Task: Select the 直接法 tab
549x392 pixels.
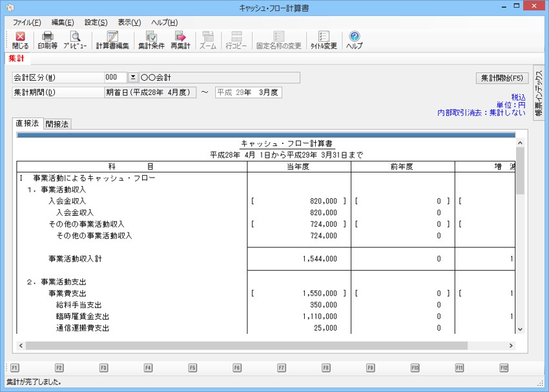Action: [28, 123]
